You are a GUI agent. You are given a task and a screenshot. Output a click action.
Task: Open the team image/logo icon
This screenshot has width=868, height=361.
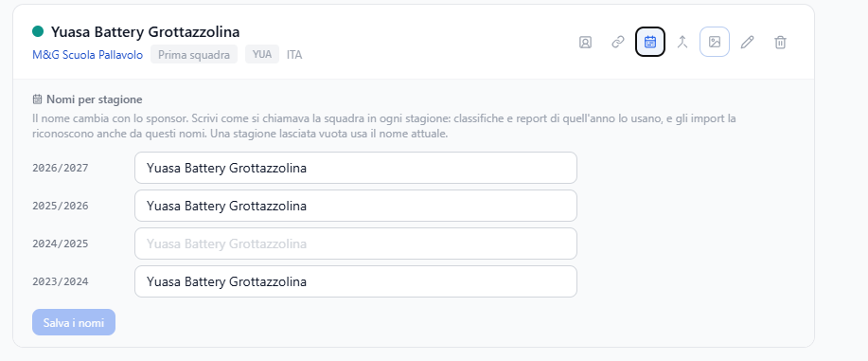point(715,42)
